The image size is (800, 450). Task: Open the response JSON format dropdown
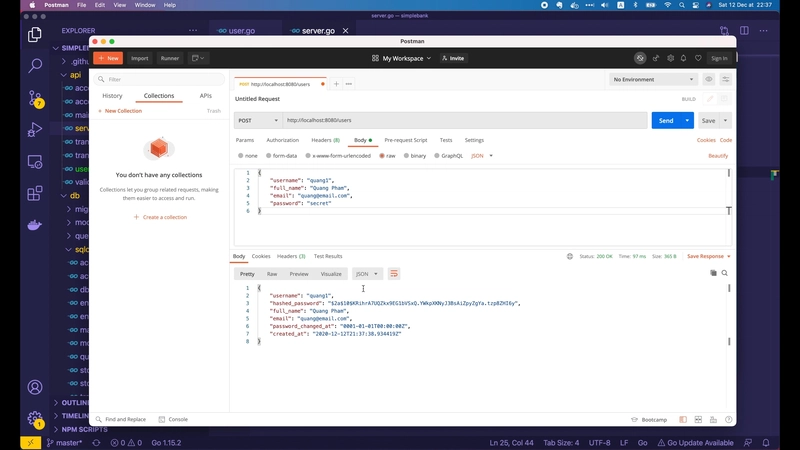click(367, 274)
